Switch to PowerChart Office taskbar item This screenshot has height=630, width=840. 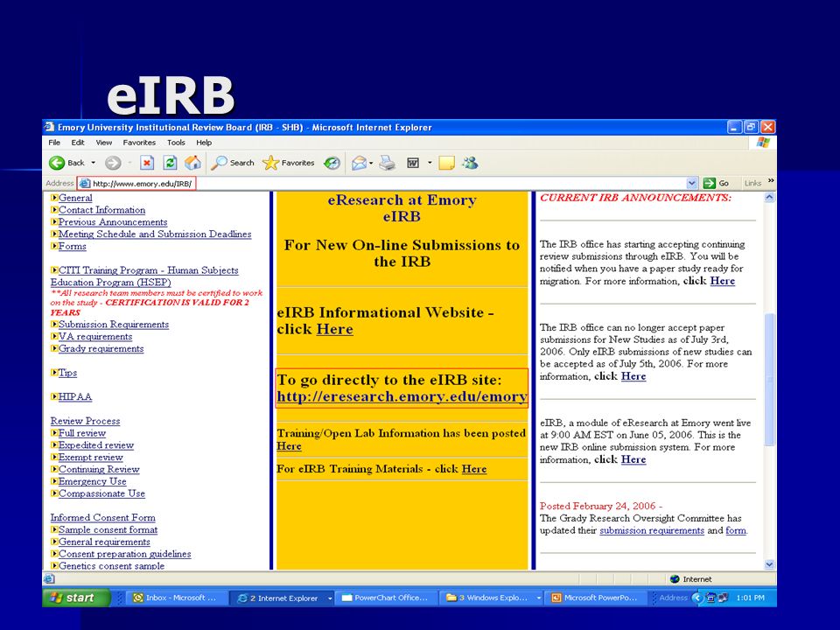coord(385,598)
